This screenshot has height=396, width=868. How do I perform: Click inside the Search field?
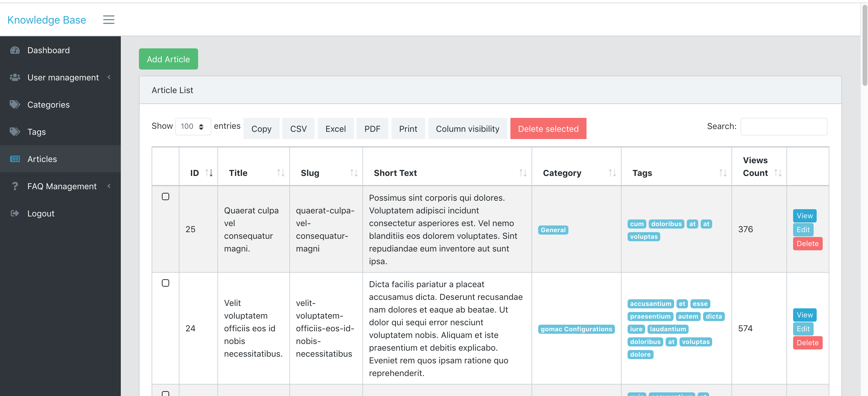784,126
